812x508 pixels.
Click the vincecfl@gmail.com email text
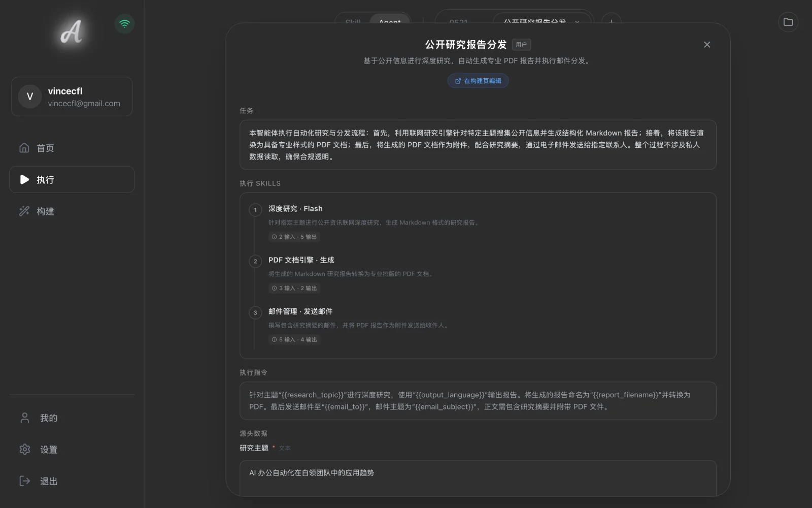84,103
